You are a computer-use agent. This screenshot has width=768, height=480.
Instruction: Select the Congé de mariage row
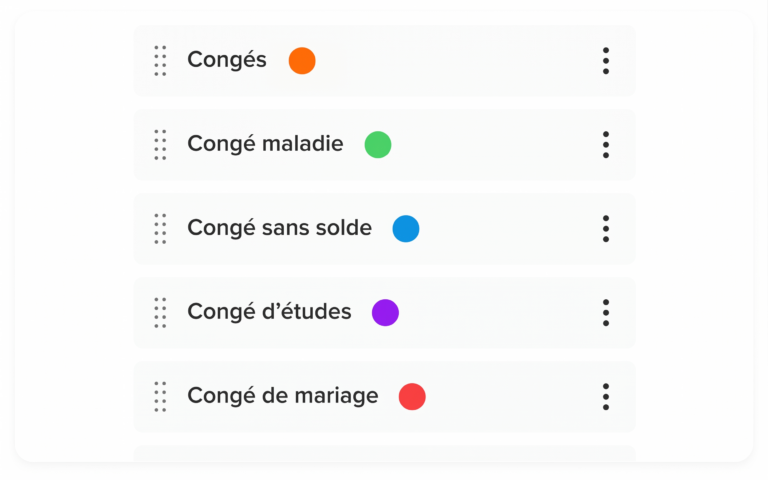(x=384, y=397)
